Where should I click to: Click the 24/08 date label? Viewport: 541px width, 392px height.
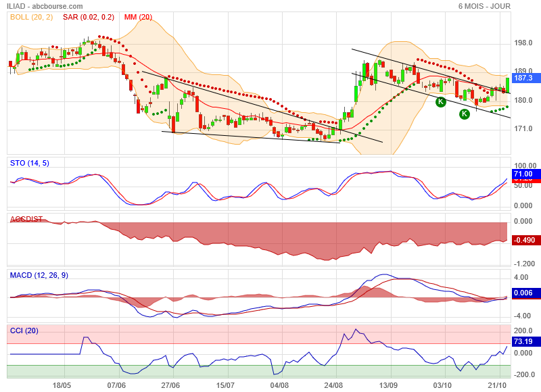pyautogui.click(x=333, y=385)
